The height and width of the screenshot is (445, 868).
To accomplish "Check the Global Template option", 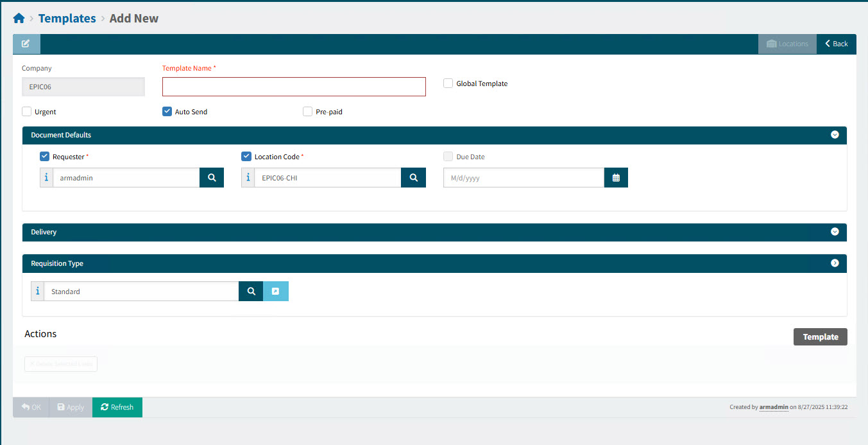I will click(x=448, y=83).
